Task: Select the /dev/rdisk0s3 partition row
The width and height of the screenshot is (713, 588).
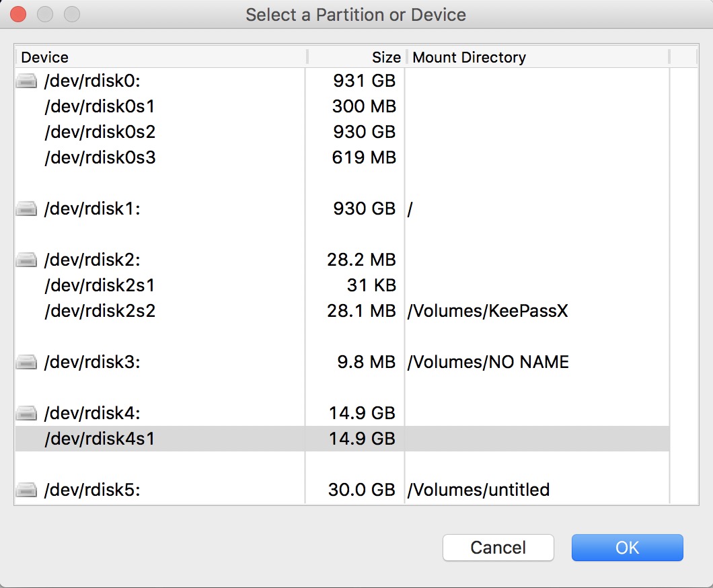Action: point(100,157)
